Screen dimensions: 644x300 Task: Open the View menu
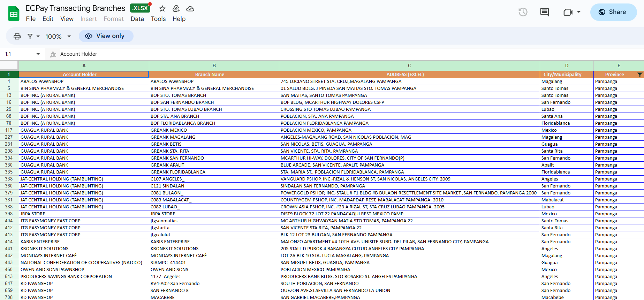coord(67,19)
